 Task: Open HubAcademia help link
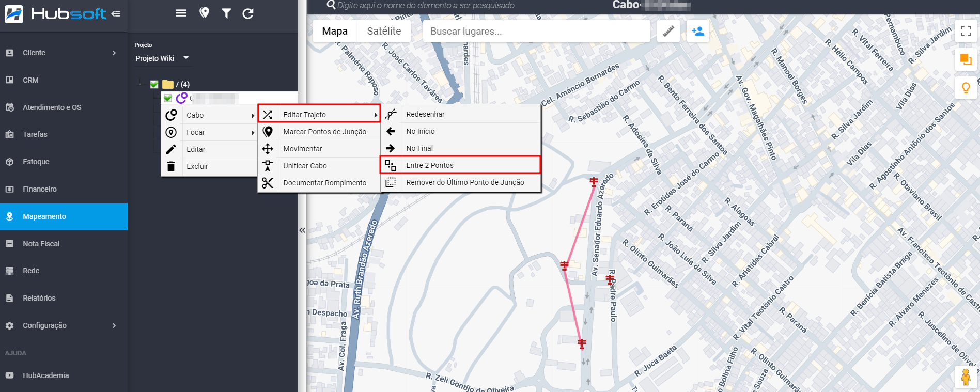64,375
